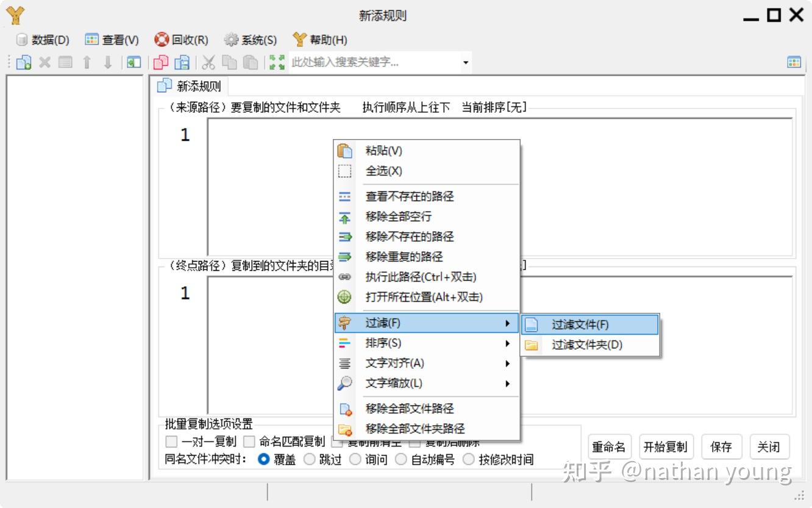Click the icon beside 移除不存在的路径
This screenshot has height=508, width=812.
[345, 237]
